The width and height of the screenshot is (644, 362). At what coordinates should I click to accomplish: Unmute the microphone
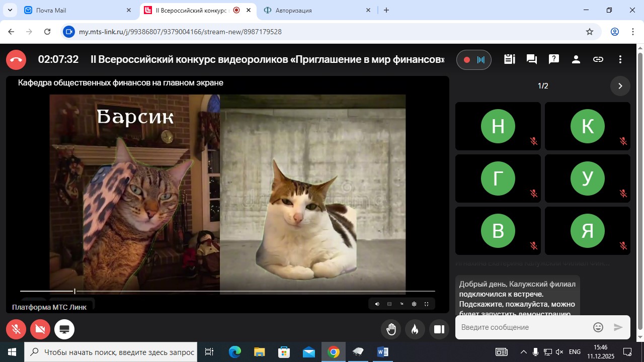coord(16,329)
